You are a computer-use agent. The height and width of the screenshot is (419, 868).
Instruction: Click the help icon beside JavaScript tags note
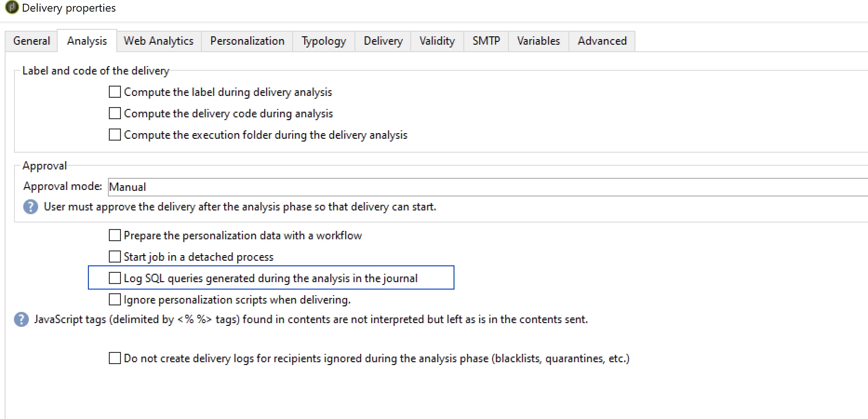click(x=21, y=319)
